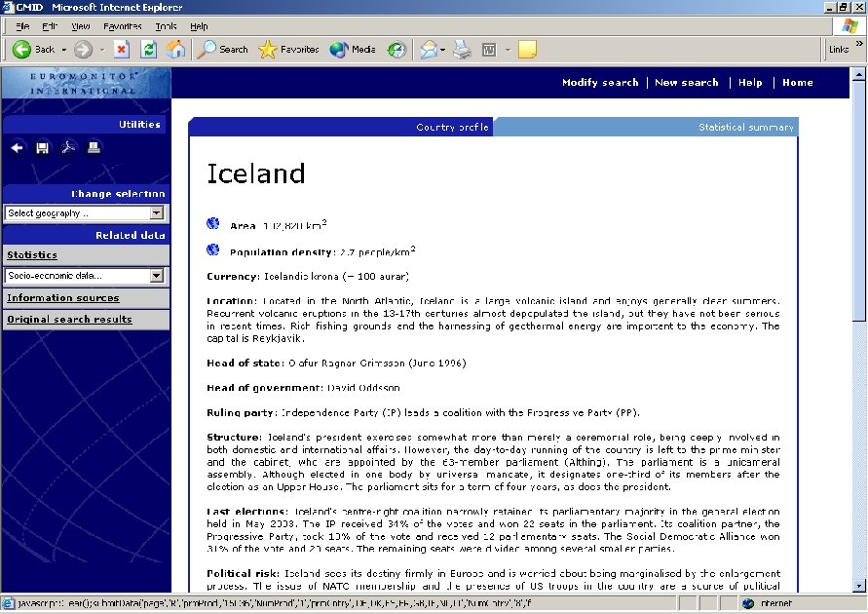The height and width of the screenshot is (614, 868).
Task: Open the Forward history dropdown arrow
Action: (102, 50)
